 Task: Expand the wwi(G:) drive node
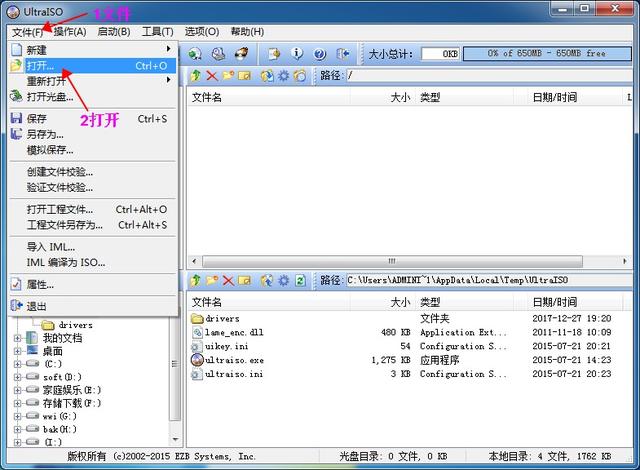pos(17,417)
